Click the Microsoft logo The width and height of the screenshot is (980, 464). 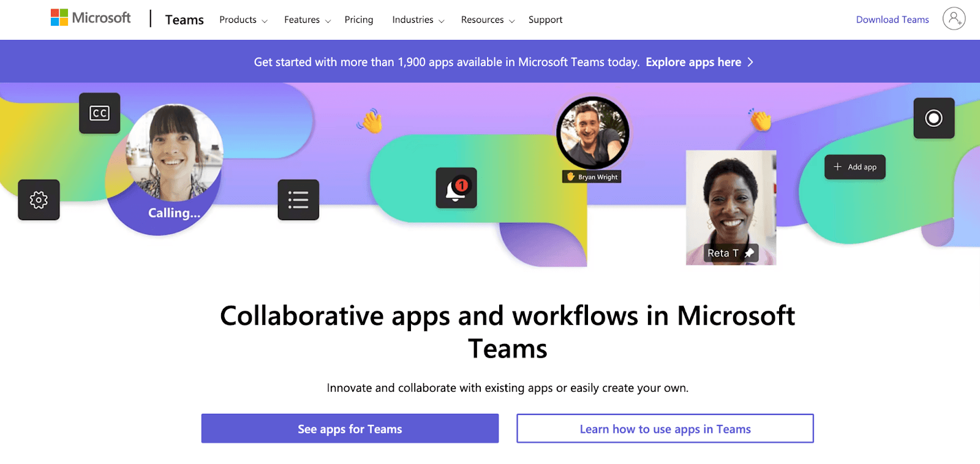point(91,18)
